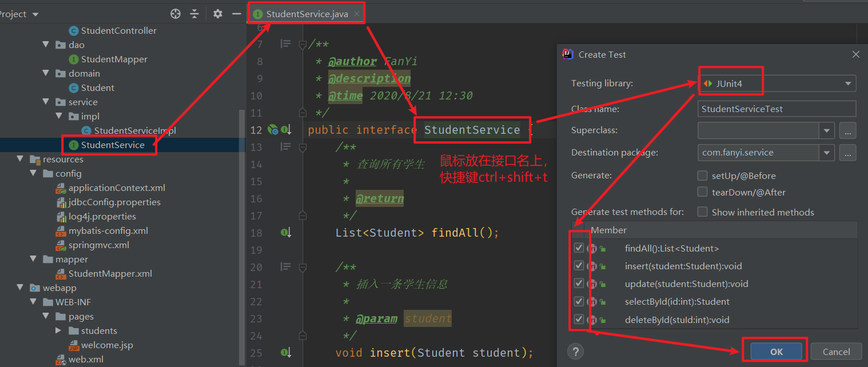Collapse the mapper folder
This screenshot has height=367, width=868.
34,259
